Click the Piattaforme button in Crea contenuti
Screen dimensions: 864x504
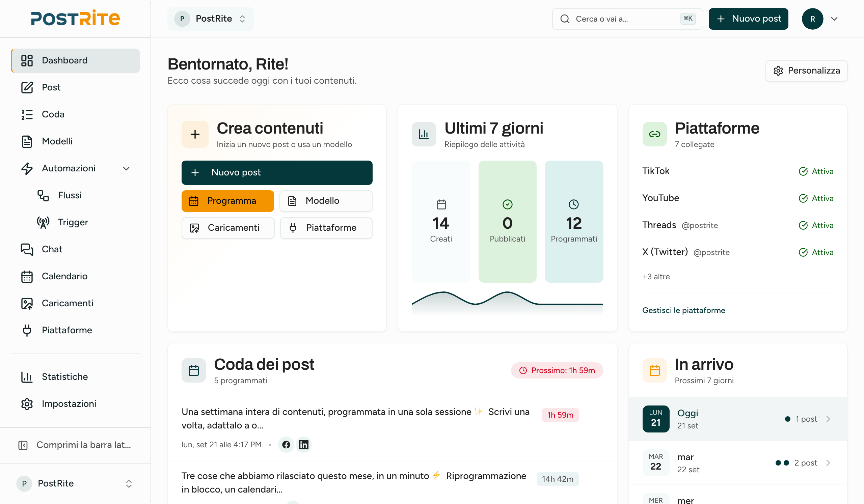[326, 228]
